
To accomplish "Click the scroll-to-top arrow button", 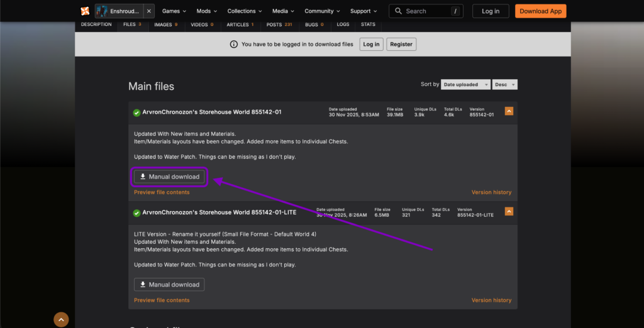I will coord(61,319).
